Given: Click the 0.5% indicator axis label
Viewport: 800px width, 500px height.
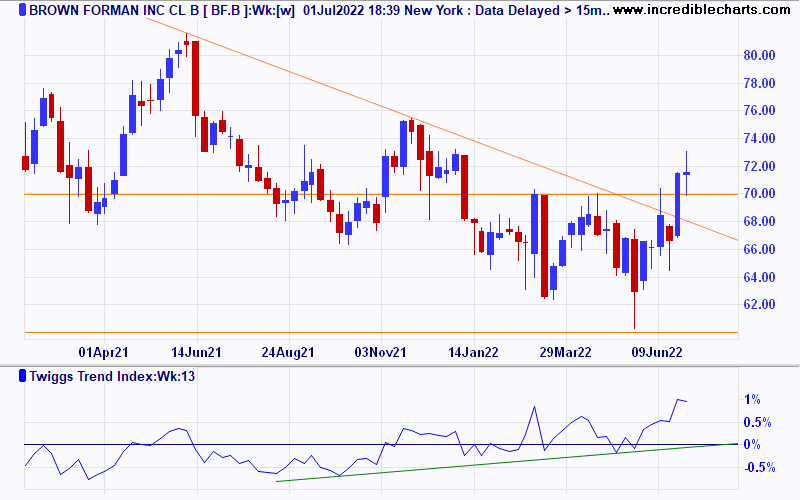Looking at the screenshot, I should [757, 422].
